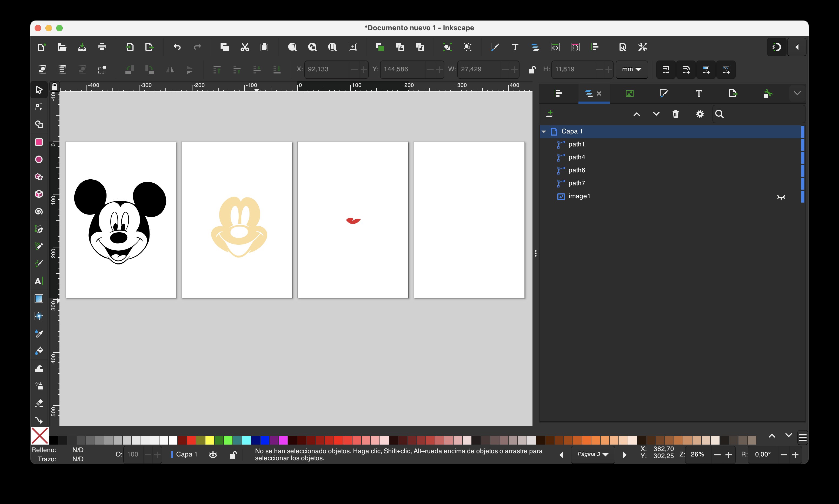Screen dimensions: 839x504
Task: Select the Dropper color picker tool
Action: [x=39, y=334]
